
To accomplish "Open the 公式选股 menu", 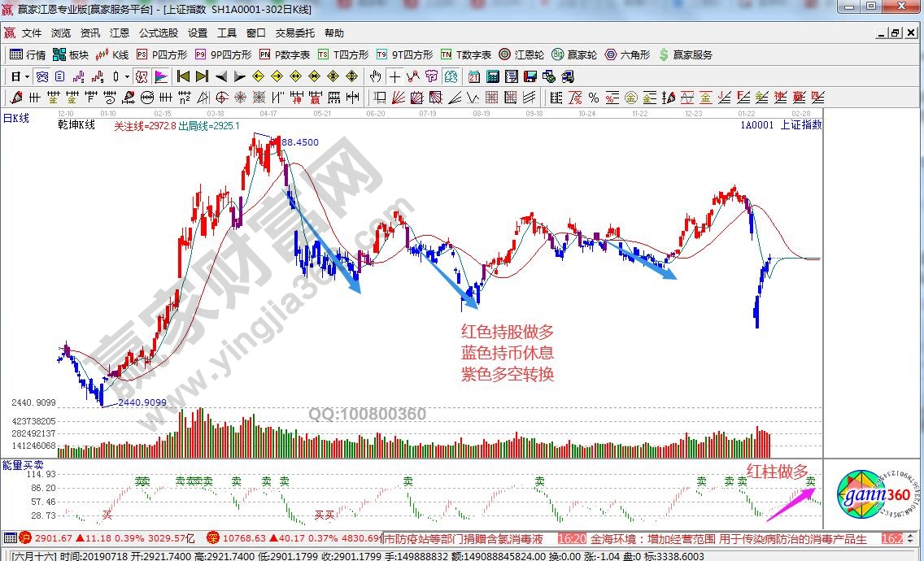I will 158,33.
